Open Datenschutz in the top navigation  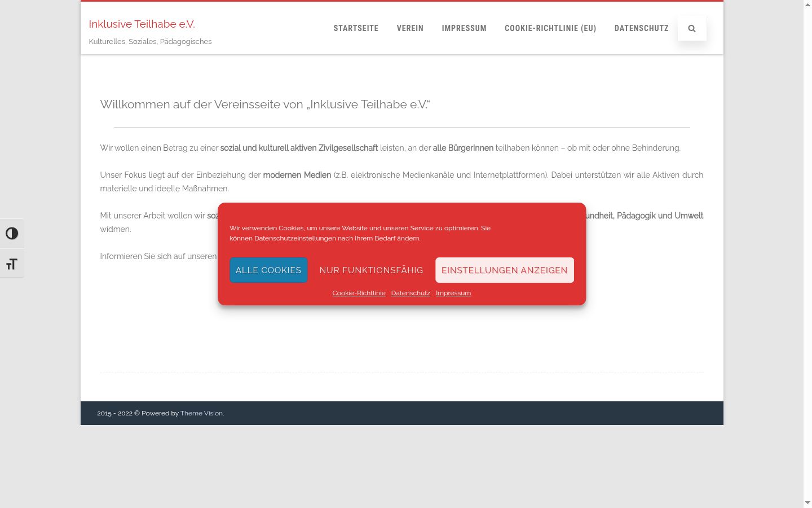pos(642,28)
